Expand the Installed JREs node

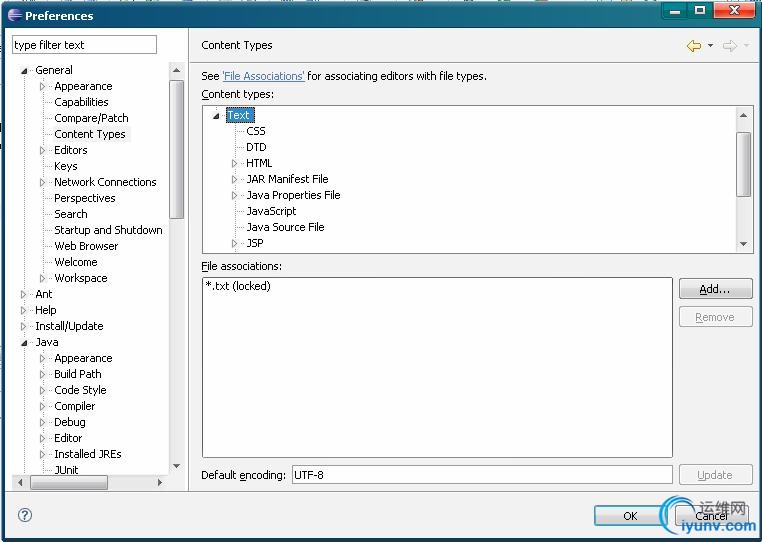pyautogui.click(x=42, y=455)
